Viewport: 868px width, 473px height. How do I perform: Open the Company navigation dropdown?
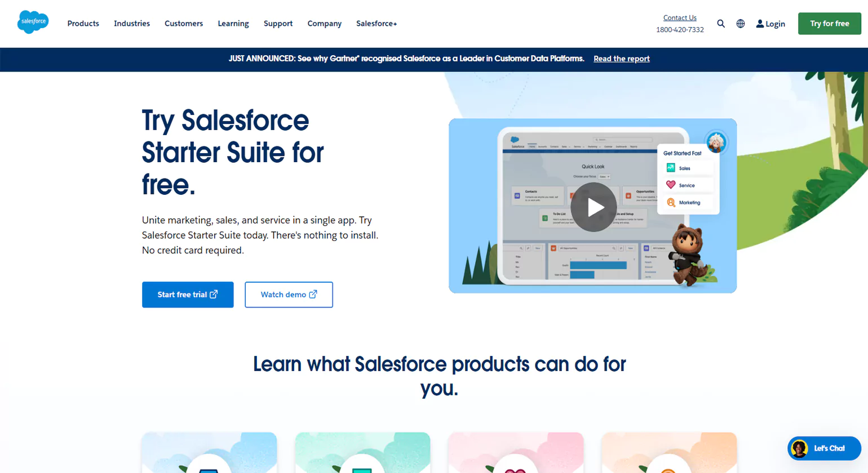[x=324, y=24]
